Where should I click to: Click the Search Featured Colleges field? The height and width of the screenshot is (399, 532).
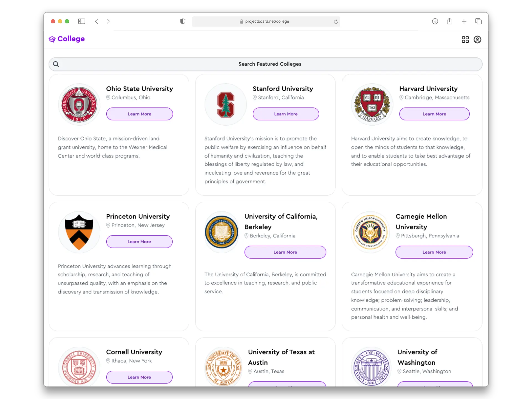point(265,64)
